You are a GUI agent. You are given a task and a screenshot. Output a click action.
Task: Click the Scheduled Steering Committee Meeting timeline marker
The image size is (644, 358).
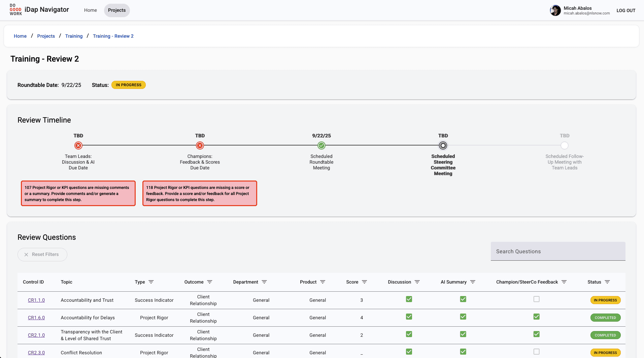(x=443, y=145)
